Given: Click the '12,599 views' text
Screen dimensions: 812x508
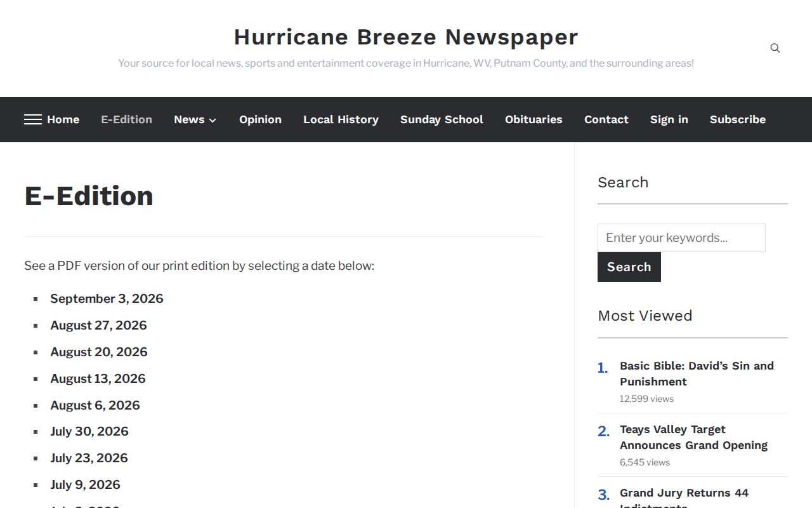Looking at the screenshot, I should tap(646, 399).
